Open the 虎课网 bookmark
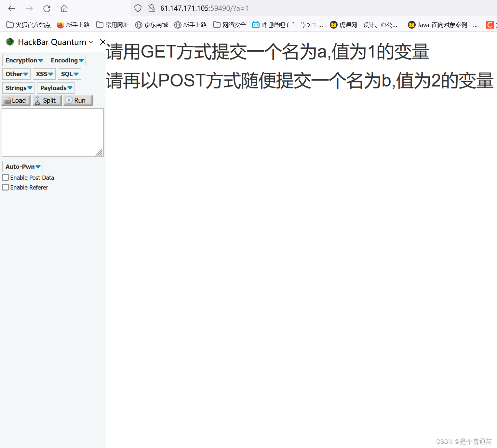The width and height of the screenshot is (497, 448). click(364, 25)
